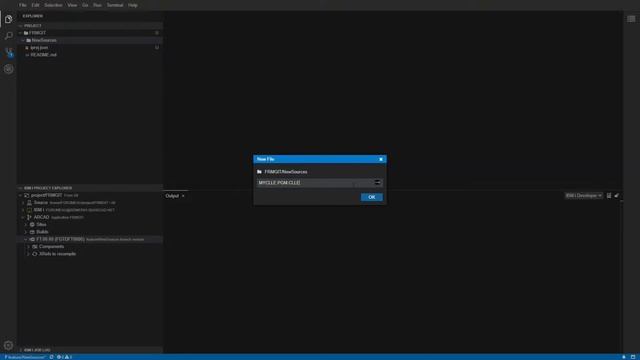Open notifications bell in the status bar
This screenshot has width=640, height=360.
point(624,357)
